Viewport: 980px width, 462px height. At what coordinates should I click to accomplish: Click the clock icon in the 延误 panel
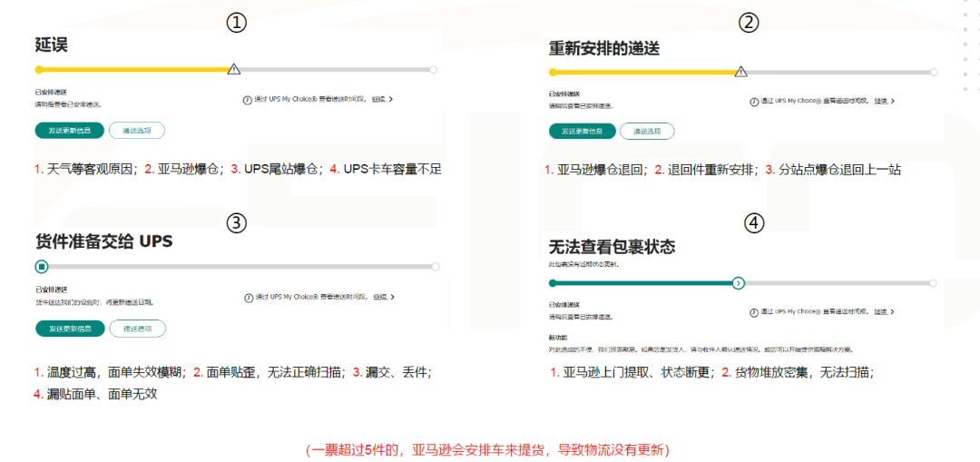click(x=247, y=100)
